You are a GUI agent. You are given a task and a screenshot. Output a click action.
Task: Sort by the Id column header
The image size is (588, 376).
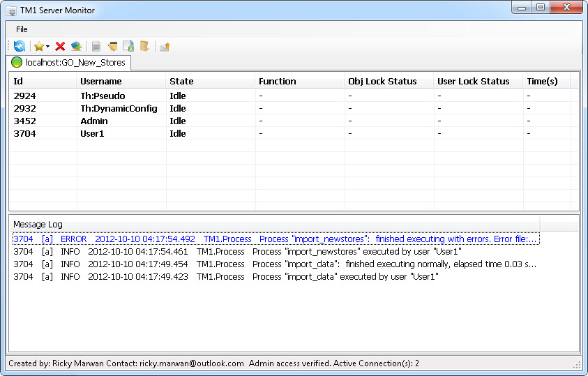(x=43, y=82)
